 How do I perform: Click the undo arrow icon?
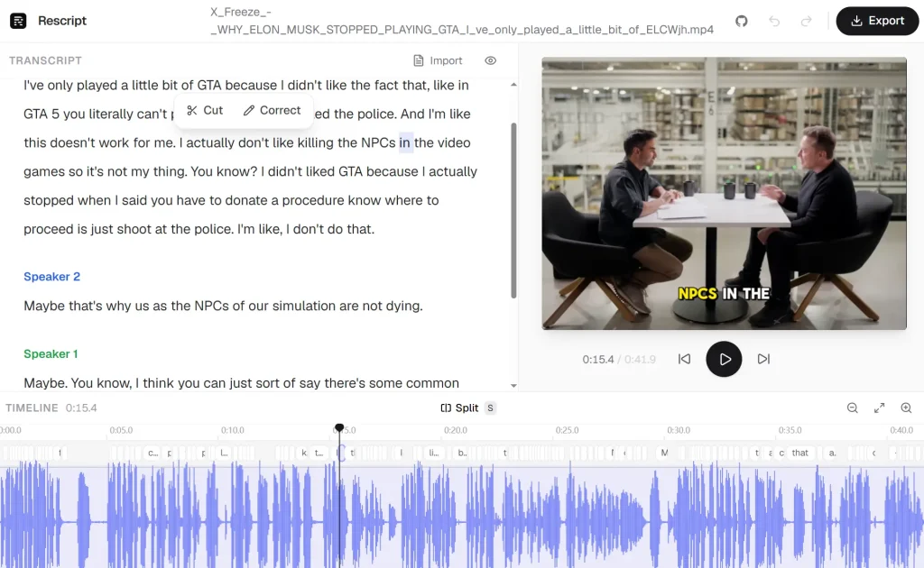[774, 22]
